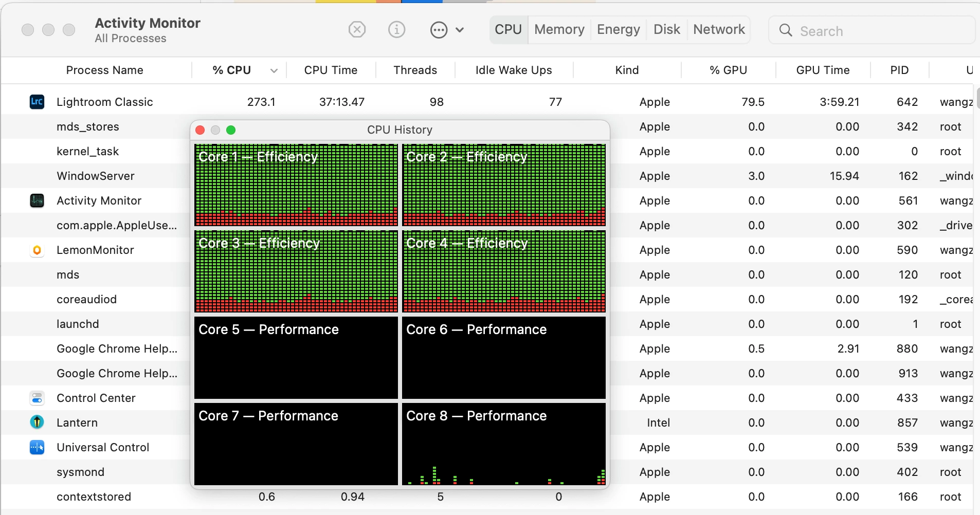Select the Control Center toggle icon

[37, 398]
